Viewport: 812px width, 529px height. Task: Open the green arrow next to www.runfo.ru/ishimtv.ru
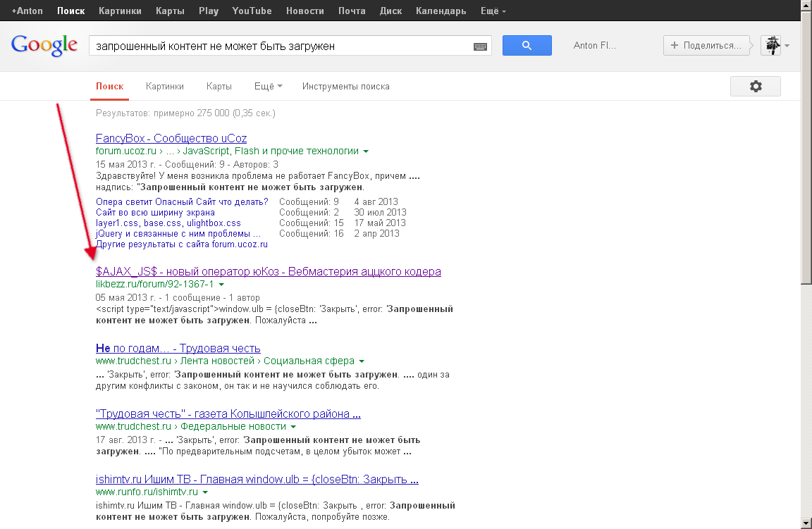pos(205,492)
